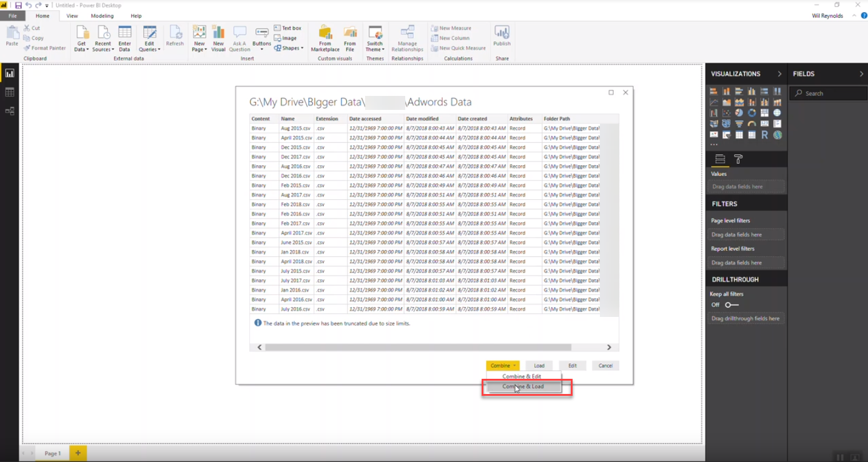This screenshot has height=462, width=868.
Task: Select the Funnel visual
Action: tap(739, 124)
